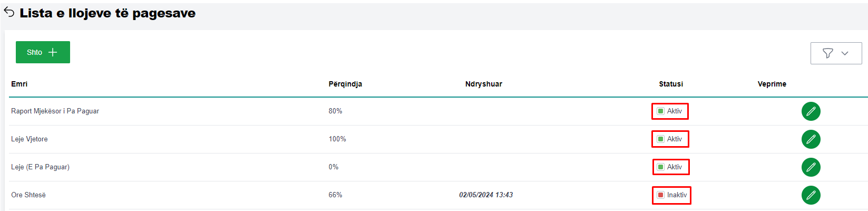The image size is (868, 211).
Task: Sort by the Emri column header
Action: point(19,84)
